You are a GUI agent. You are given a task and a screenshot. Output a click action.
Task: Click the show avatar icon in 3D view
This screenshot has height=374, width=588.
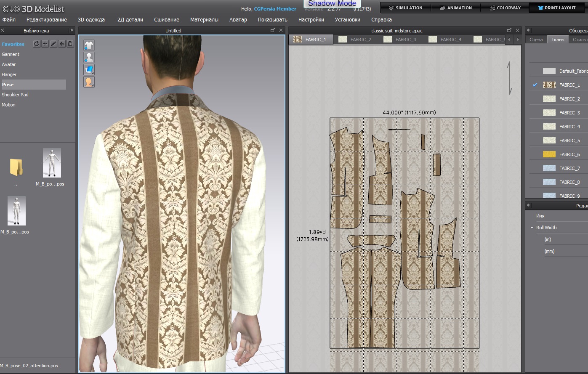click(89, 57)
